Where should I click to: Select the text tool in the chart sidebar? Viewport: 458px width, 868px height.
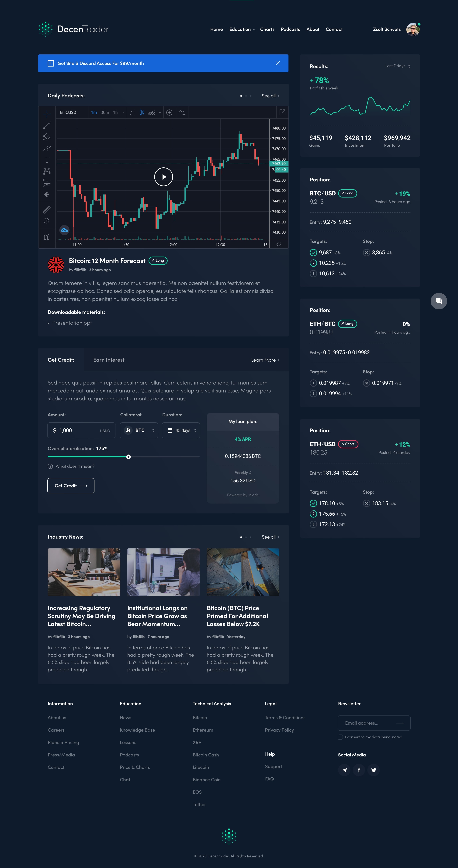click(x=47, y=160)
